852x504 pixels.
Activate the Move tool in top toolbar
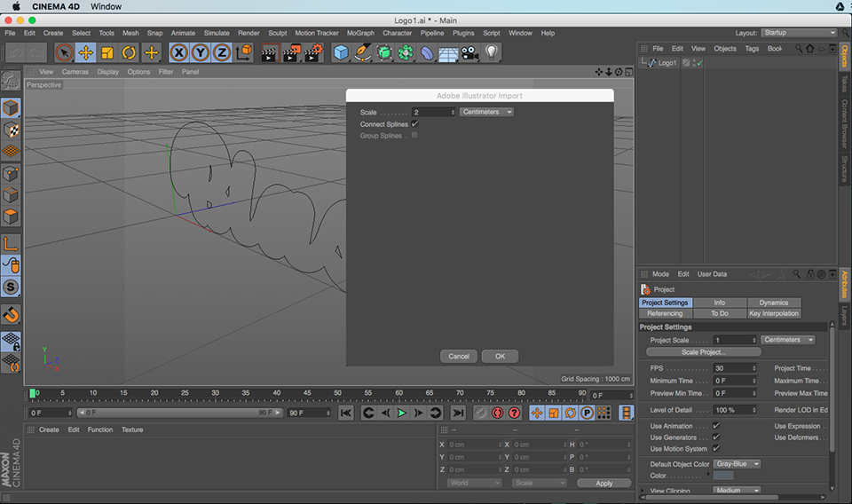point(86,52)
